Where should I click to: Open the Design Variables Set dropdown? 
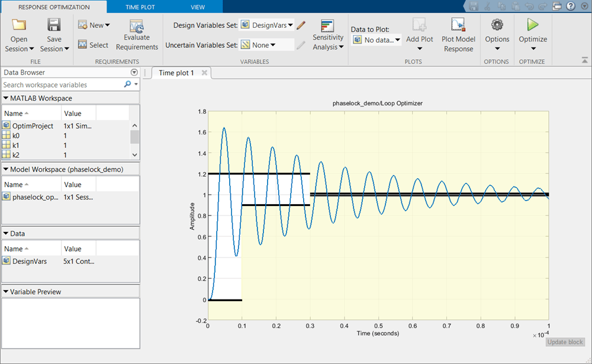[x=267, y=25]
